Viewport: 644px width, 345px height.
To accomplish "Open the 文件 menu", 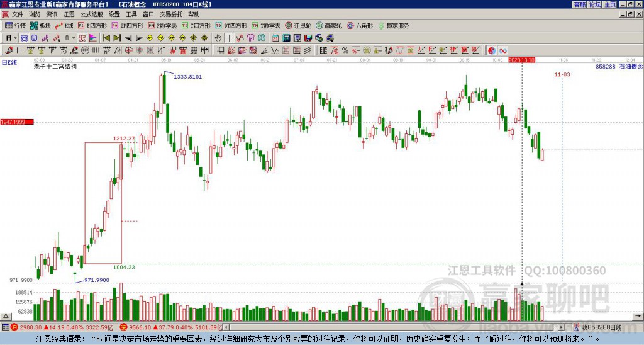I will pos(18,14).
